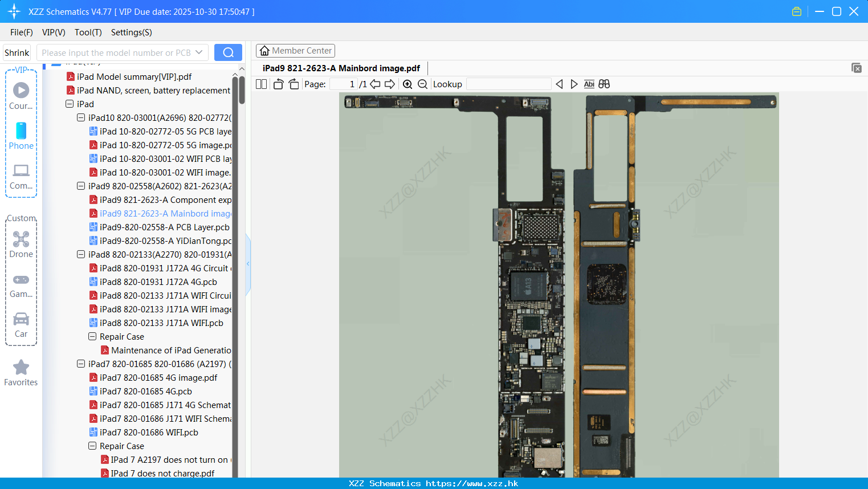The image size is (868, 489).
Task: Collapse the iPad8 820-02133(A2270) node
Action: point(81,254)
